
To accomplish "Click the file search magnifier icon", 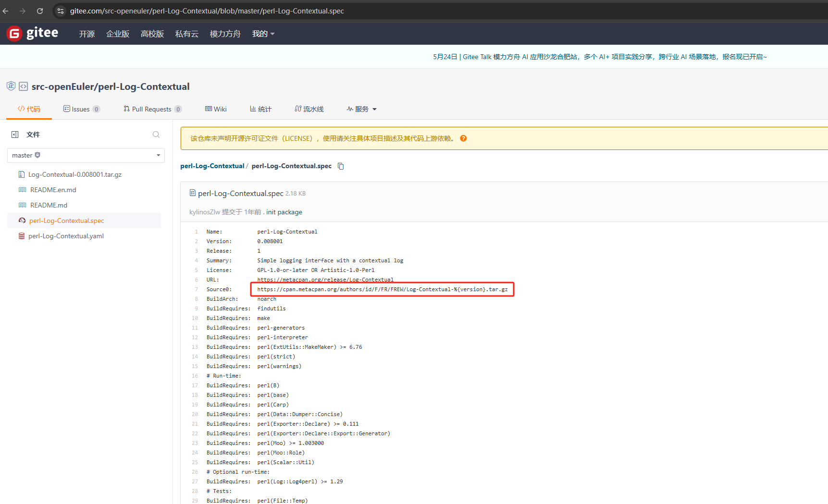I will pyautogui.click(x=156, y=135).
